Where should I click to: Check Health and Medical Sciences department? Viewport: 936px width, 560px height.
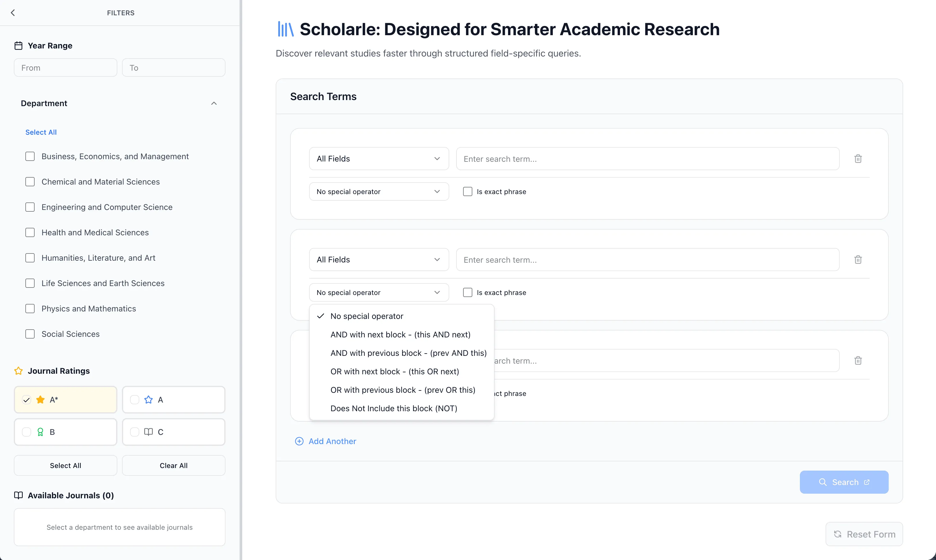[30, 232]
